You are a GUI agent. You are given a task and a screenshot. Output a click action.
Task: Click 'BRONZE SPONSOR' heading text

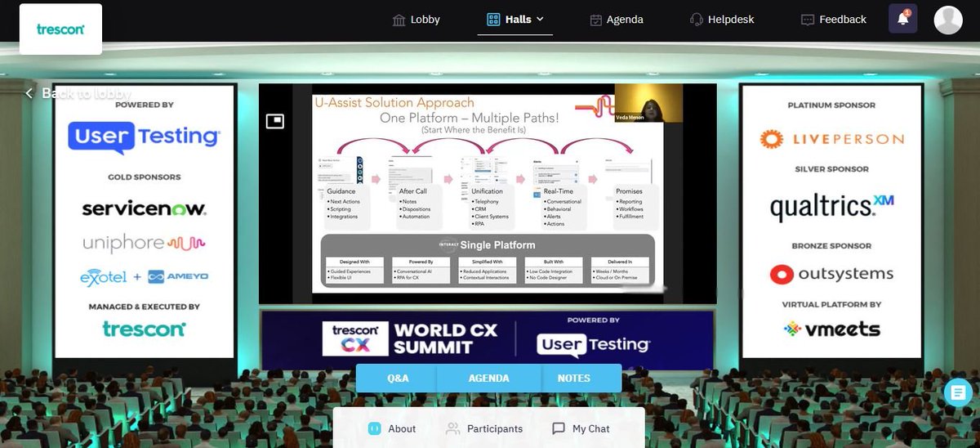pos(831,245)
